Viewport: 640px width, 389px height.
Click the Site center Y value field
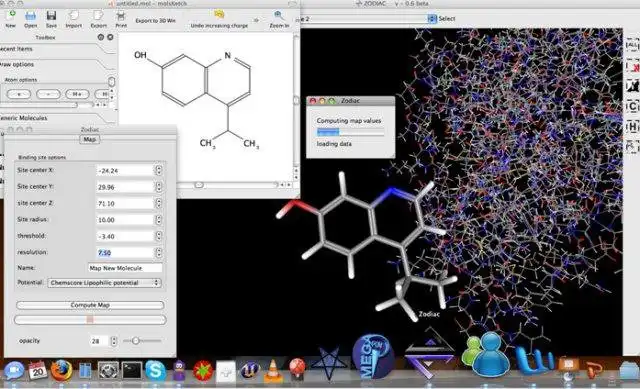(x=125, y=187)
